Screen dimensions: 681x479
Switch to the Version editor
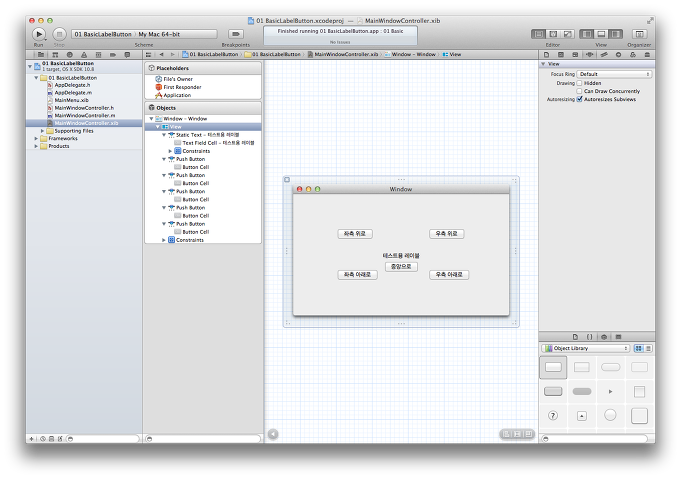(x=568, y=34)
